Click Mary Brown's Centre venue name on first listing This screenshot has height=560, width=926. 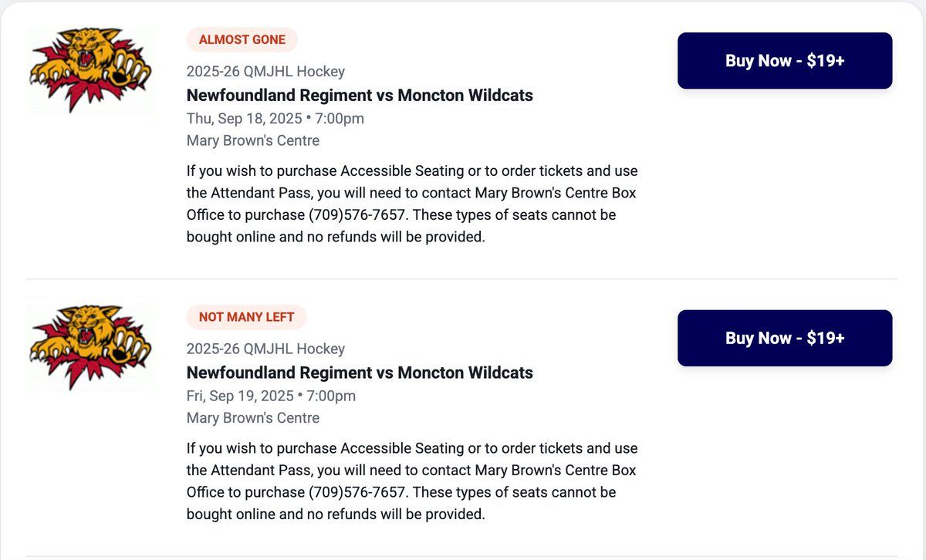click(x=253, y=140)
